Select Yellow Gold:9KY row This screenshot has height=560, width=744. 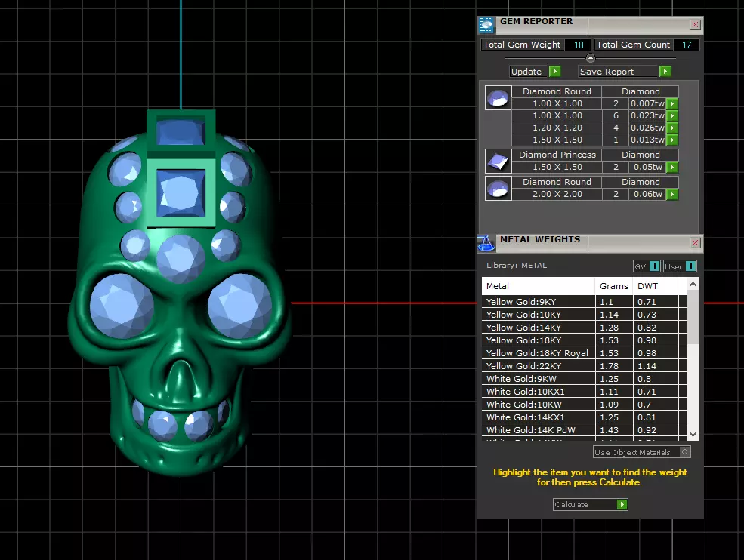point(584,302)
